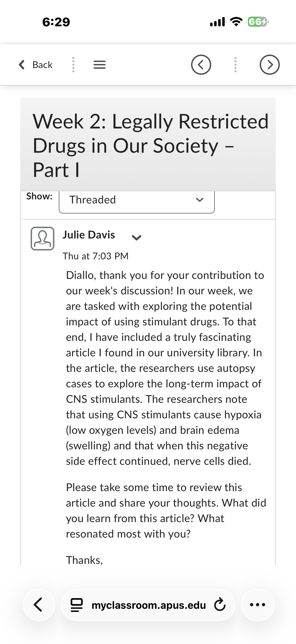296x644 pixels.
Task: Open the Threaded view dropdown
Action: [137, 200]
